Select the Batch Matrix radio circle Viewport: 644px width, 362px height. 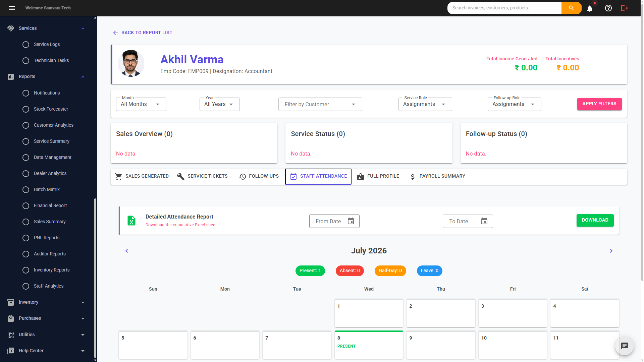tap(26, 190)
